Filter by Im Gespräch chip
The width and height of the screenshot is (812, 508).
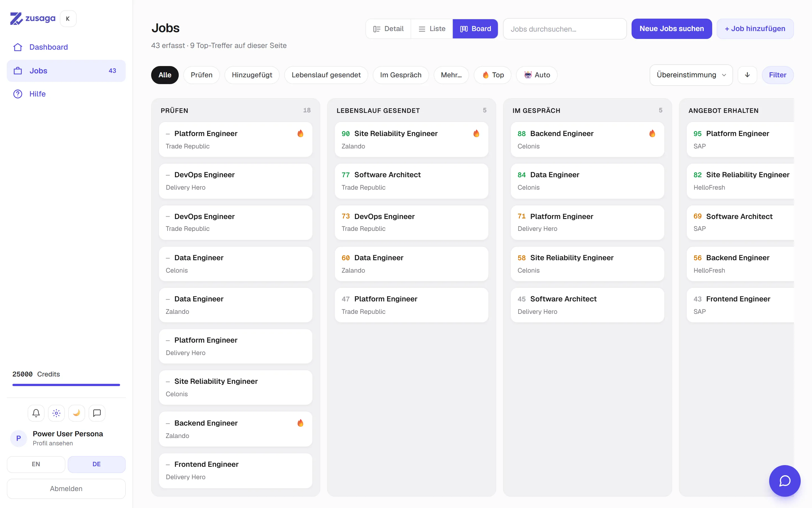(x=401, y=75)
